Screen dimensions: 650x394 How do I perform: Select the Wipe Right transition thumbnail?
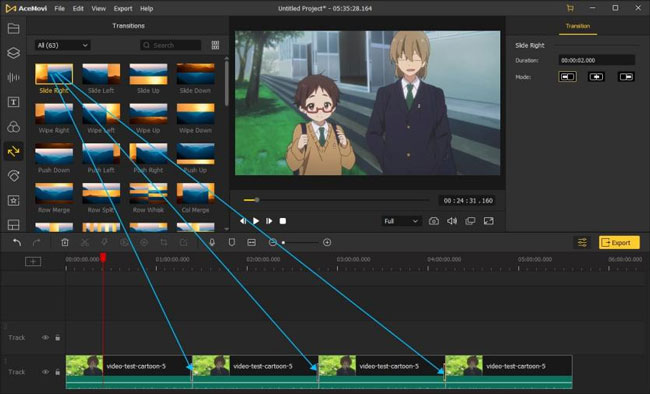(x=54, y=114)
